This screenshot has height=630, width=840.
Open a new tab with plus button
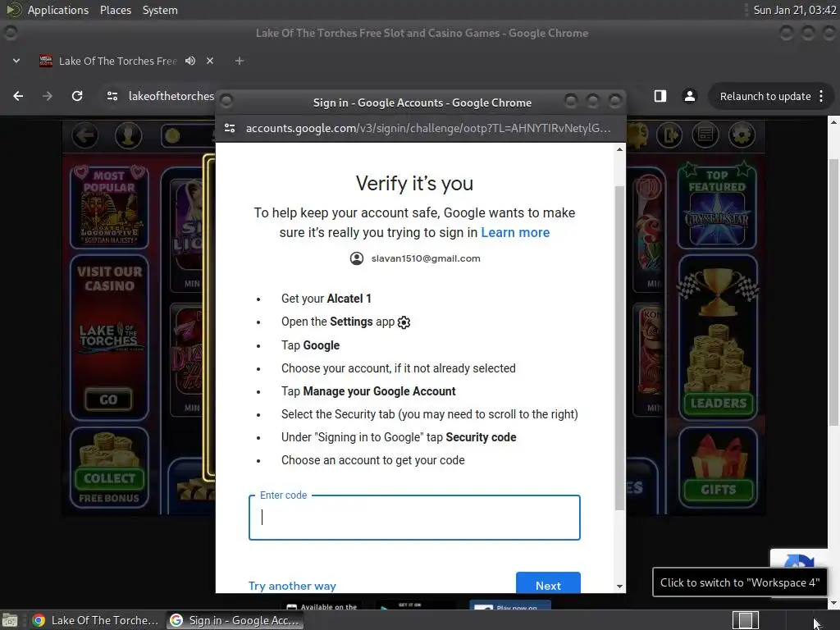click(240, 61)
